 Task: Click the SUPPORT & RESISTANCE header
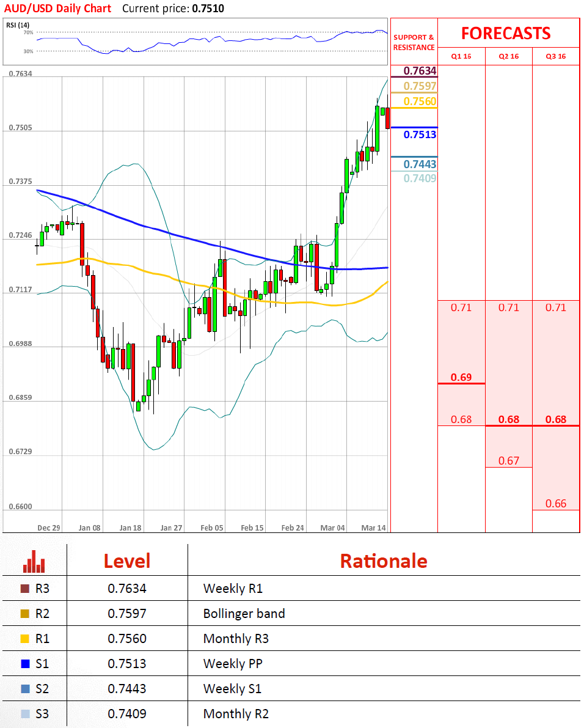coord(414,42)
